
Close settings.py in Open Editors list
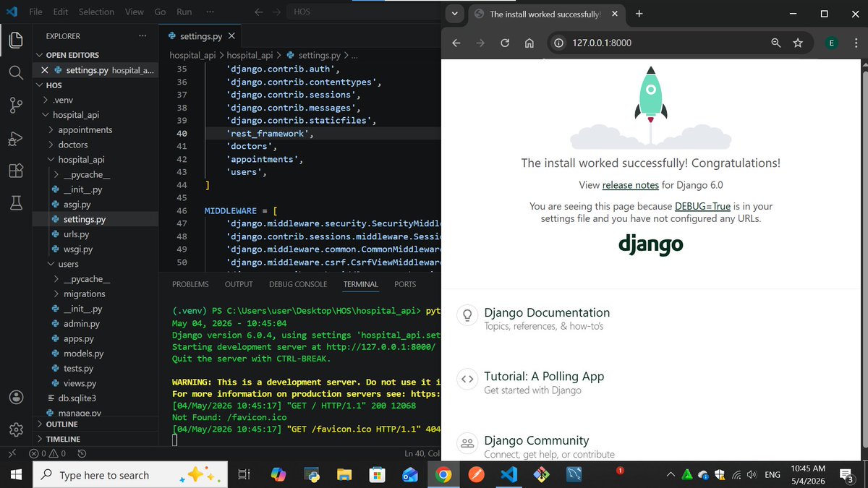45,70
